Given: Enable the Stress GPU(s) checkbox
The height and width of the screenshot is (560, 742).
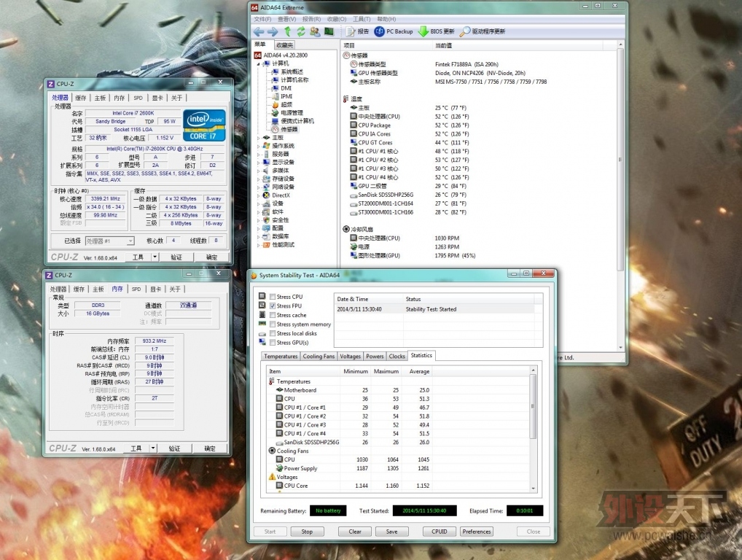Looking at the screenshot, I should click(x=273, y=343).
